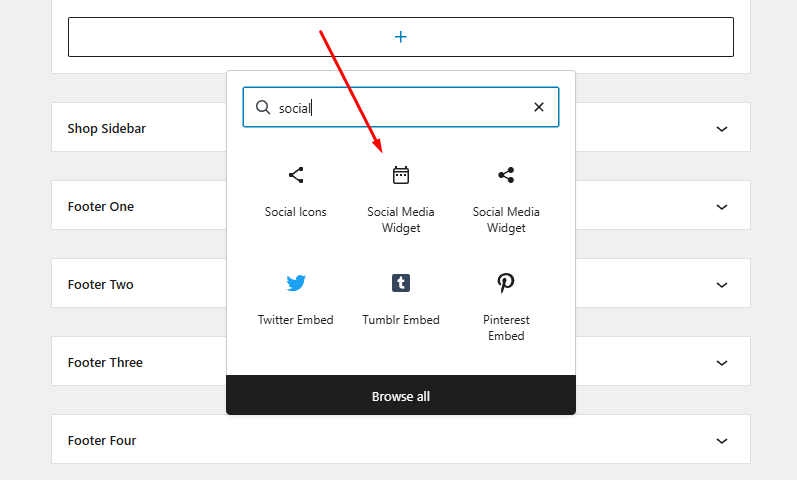797x480 pixels.
Task: Click the Footer Four heading label
Action: (x=102, y=441)
